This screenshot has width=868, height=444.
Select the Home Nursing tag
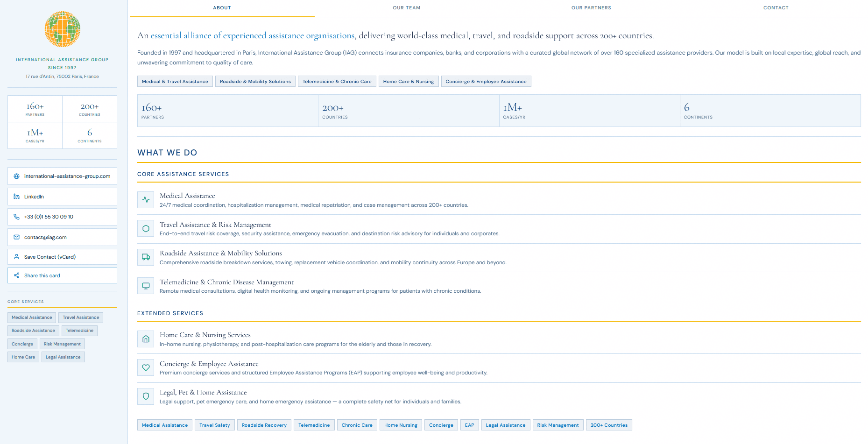click(401, 425)
